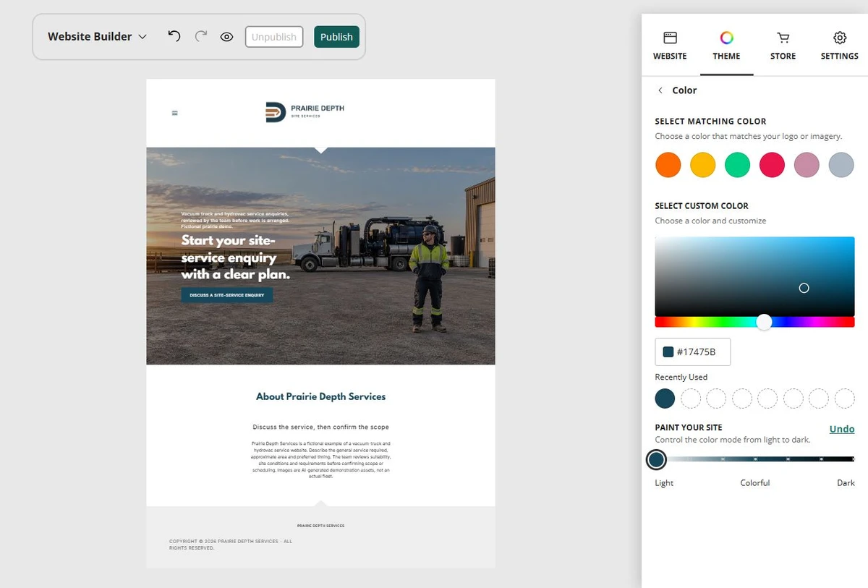Choose the mauve matching color swatch
This screenshot has height=588, width=868.
(807, 165)
